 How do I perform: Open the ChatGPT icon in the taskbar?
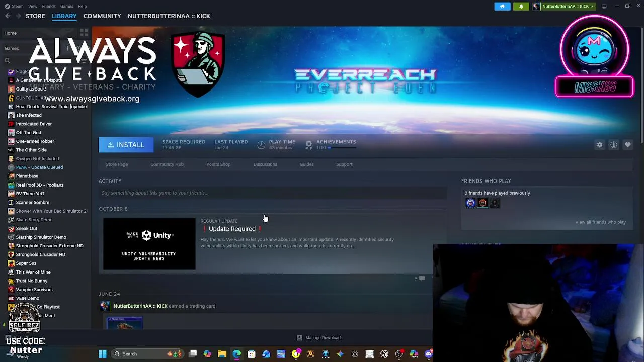[x=384, y=354]
